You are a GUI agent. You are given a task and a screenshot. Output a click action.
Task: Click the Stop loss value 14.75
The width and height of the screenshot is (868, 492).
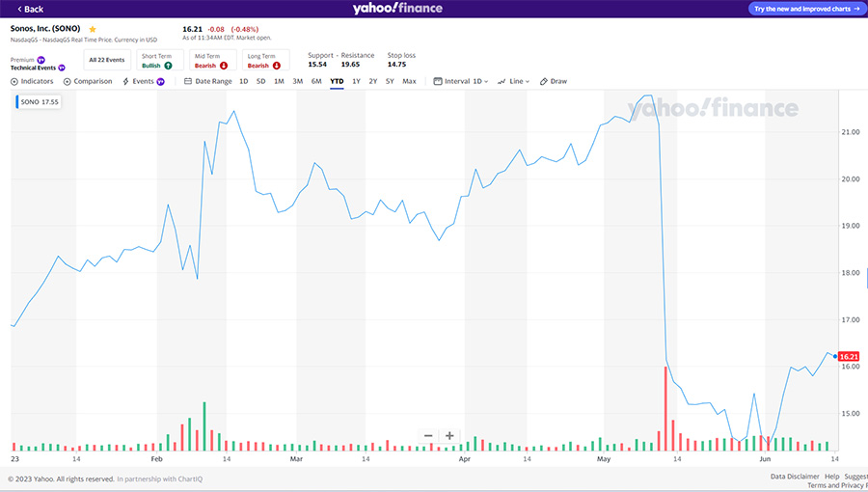(x=397, y=65)
